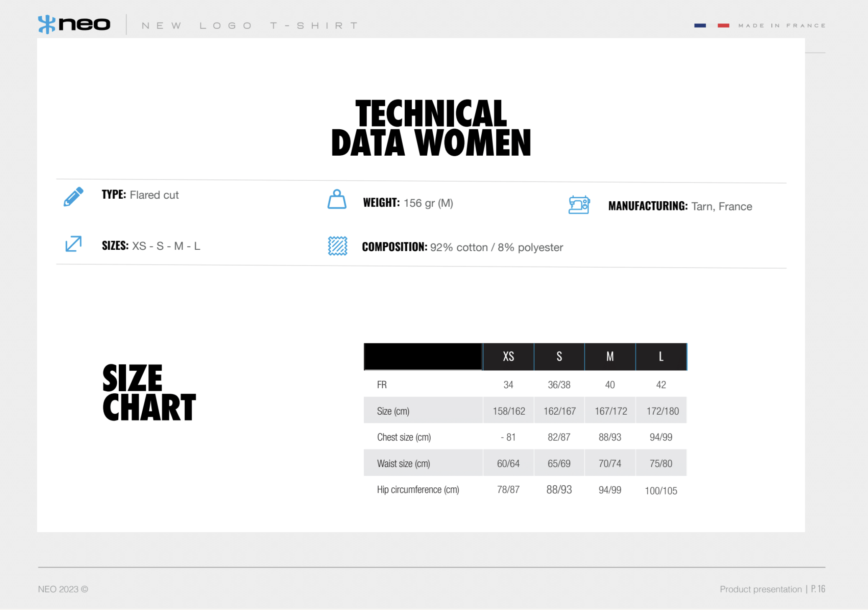Select the L column header
Screen dimensions: 868x610
point(661,356)
